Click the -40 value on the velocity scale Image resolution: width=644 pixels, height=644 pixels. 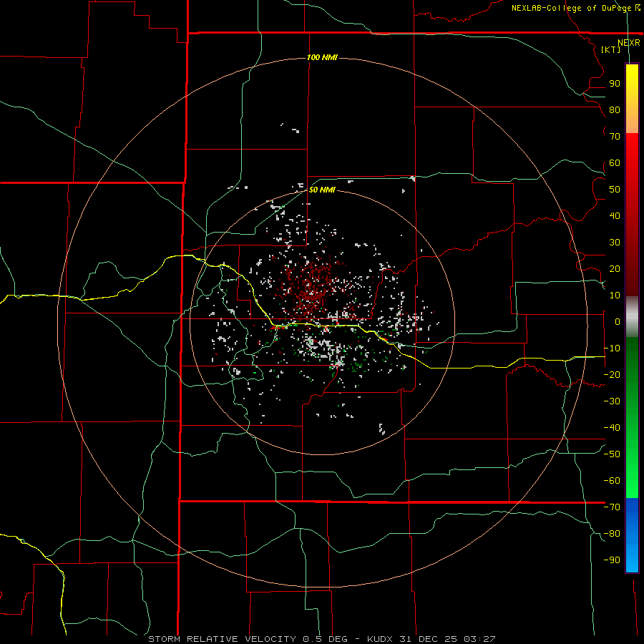612,428
